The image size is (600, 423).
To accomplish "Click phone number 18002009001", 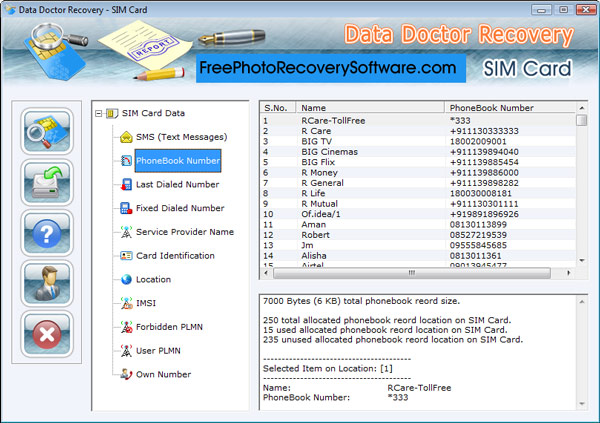I will pos(478,141).
